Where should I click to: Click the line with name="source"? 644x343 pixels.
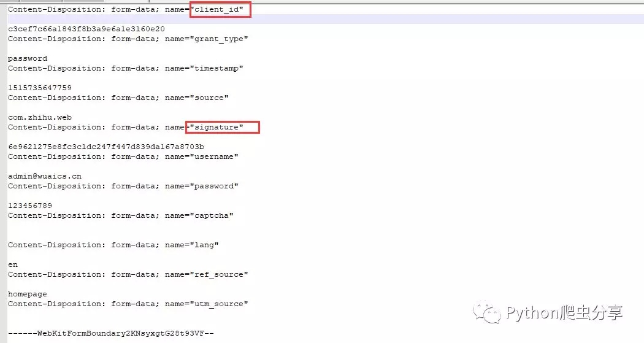coord(118,98)
